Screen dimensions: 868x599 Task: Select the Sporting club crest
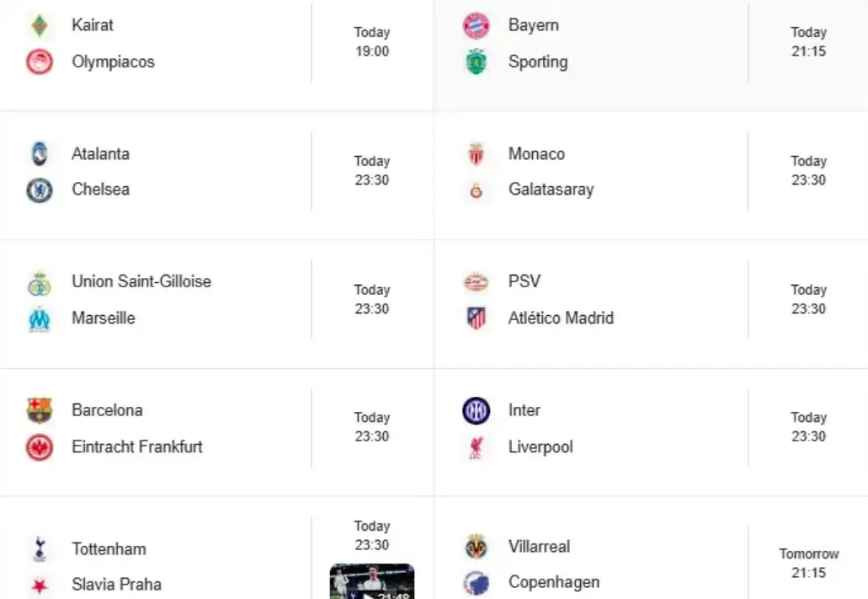(477, 62)
